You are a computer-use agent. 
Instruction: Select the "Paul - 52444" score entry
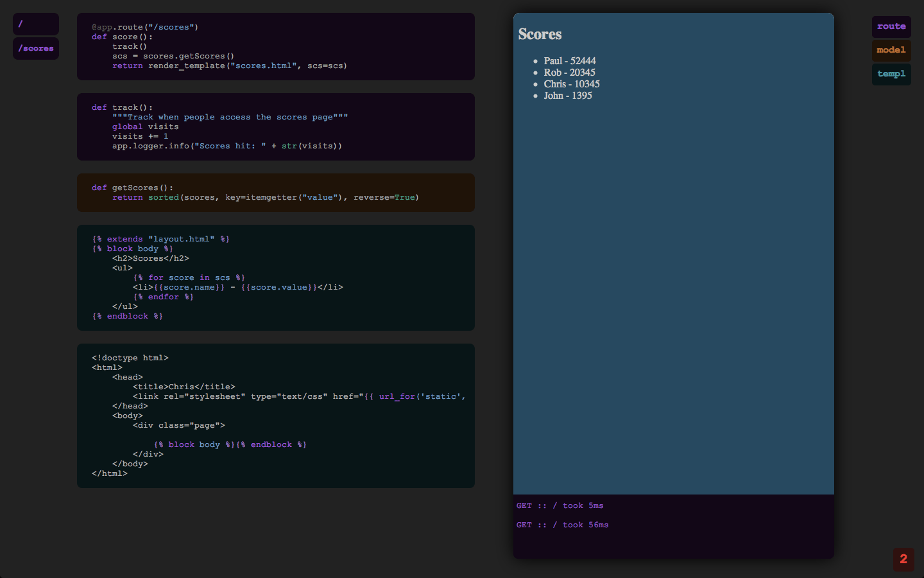click(x=570, y=61)
